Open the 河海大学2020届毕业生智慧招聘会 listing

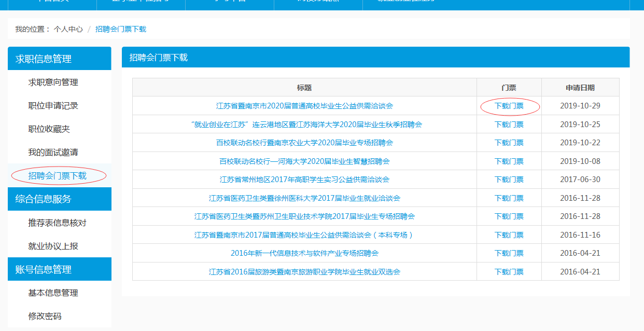tap(303, 161)
